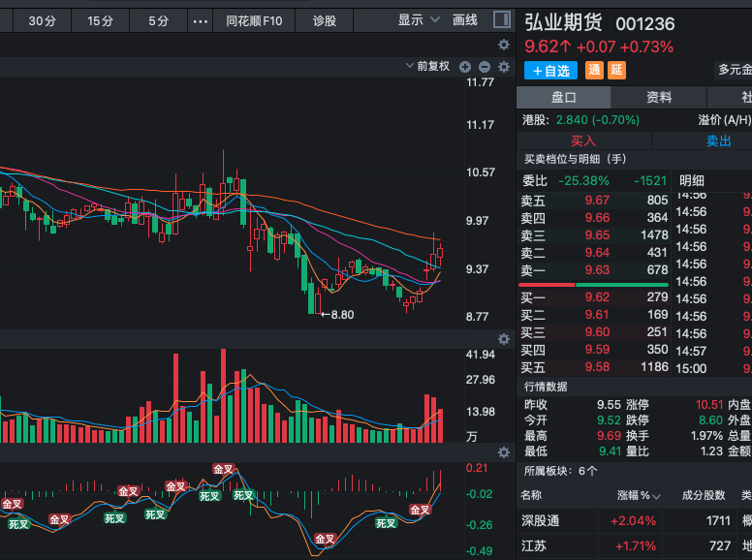Select the 买四 9.59 order row
Image resolution: width=752 pixels, height=560 pixels.
[x=594, y=350]
